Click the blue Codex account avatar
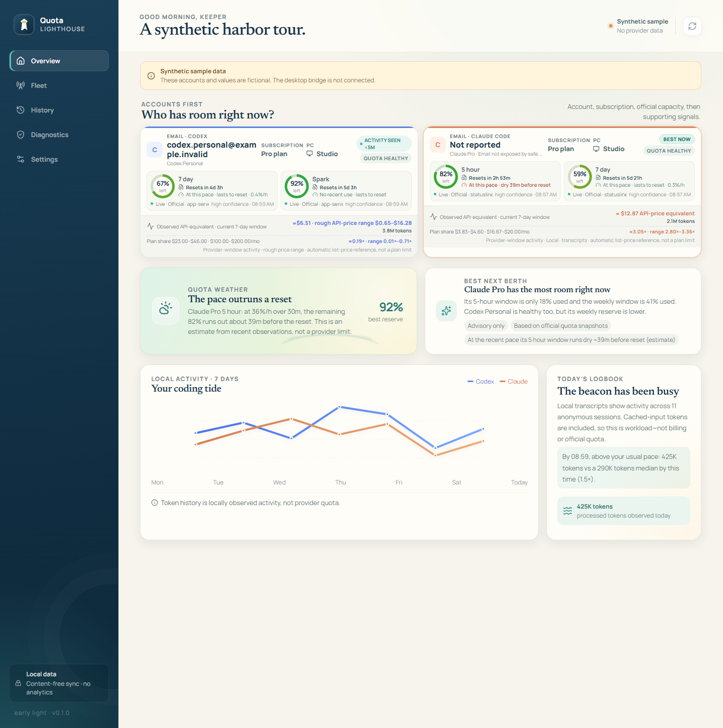Image resolution: width=723 pixels, height=728 pixels. tap(155, 150)
